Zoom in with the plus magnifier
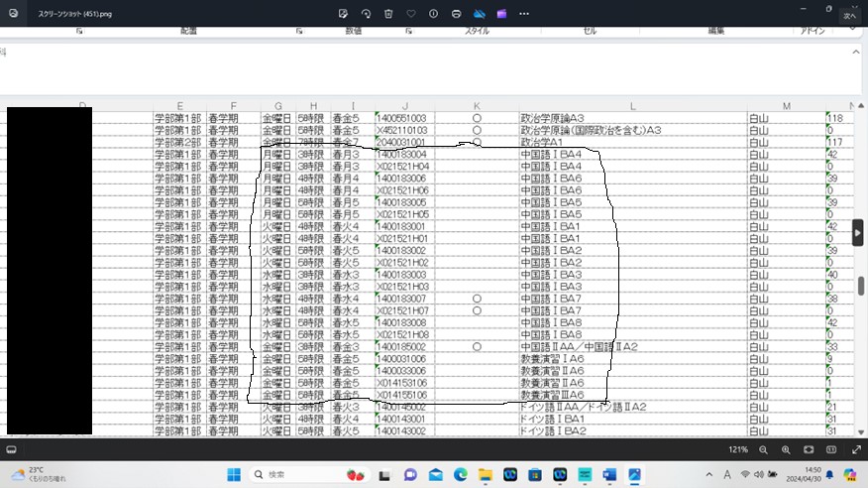The image size is (868, 488). pyautogui.click(x=786, y=449)
